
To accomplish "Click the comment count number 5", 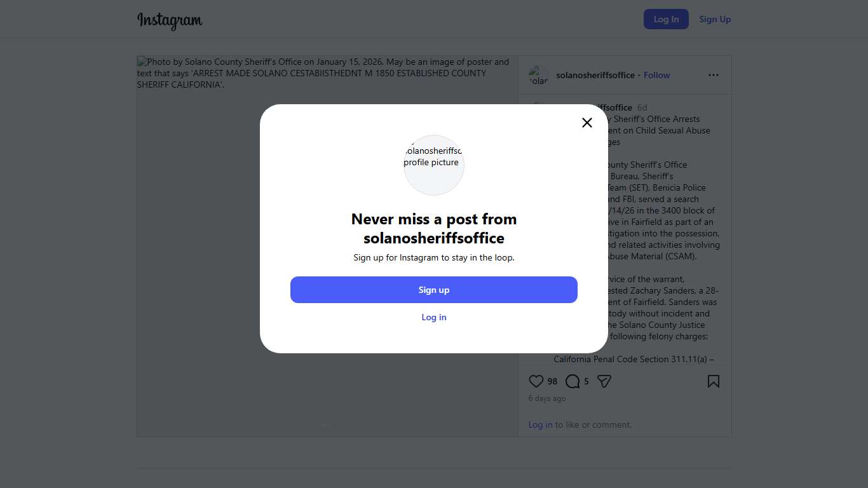I will tap(587, 381).
